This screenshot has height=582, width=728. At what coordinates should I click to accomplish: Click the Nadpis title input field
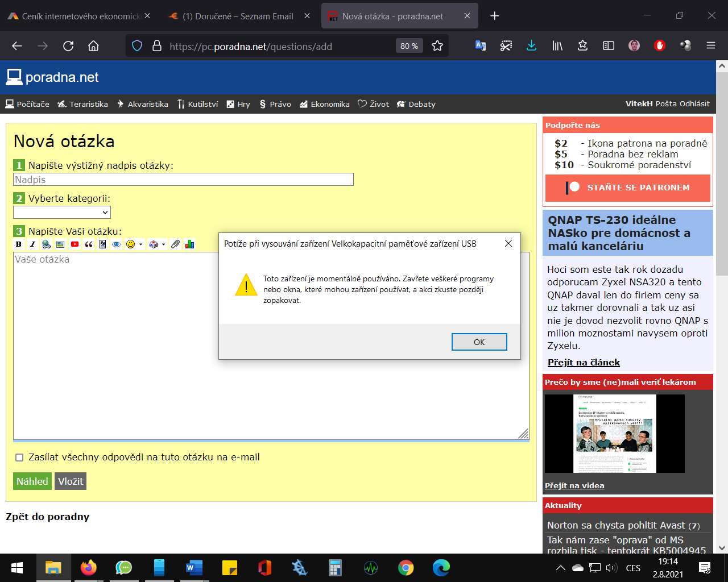point(183,180)
